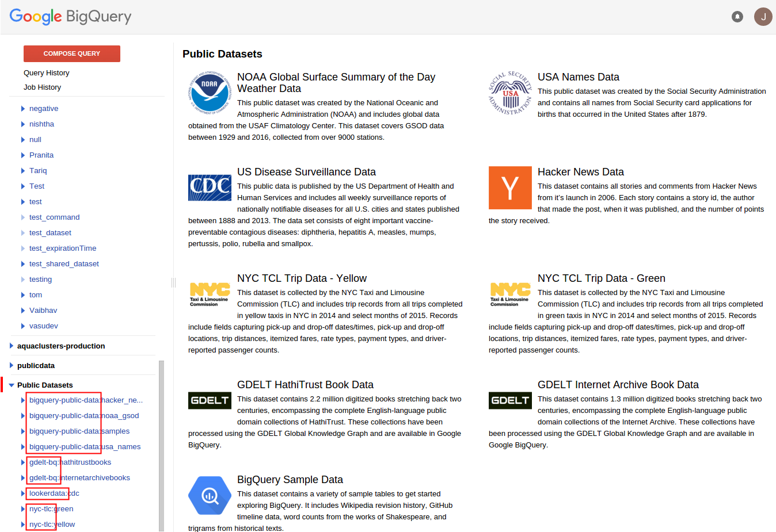The height and width of the screenshot is (532, 776).
Task: Select the capitalized Test dataset
Action: coord(37,186)
